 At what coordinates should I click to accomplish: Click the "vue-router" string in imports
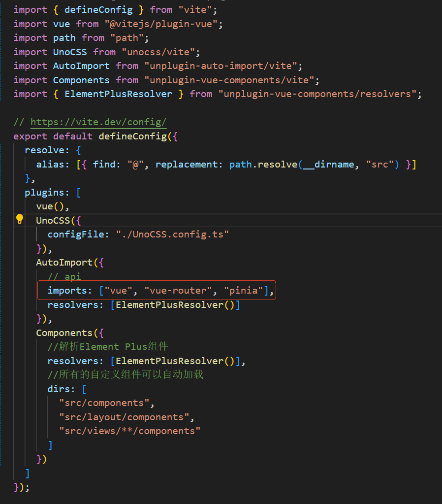(178, 290)
